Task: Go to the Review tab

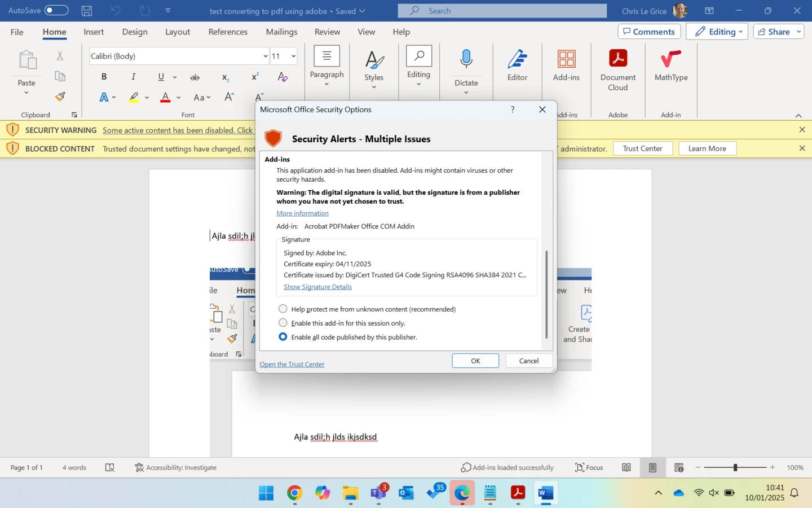Action: click(327, 32)
